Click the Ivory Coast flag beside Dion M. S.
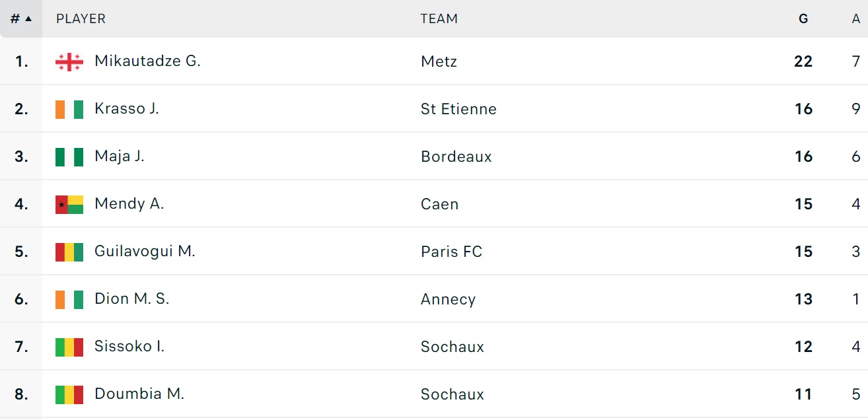This screenshot has height=420, width=868. [x=69, y=300]
